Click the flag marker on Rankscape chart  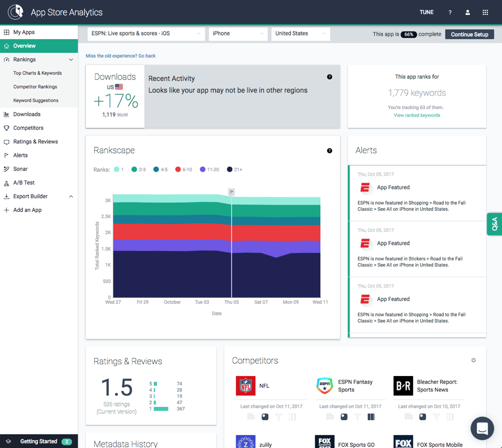[232, 192]
